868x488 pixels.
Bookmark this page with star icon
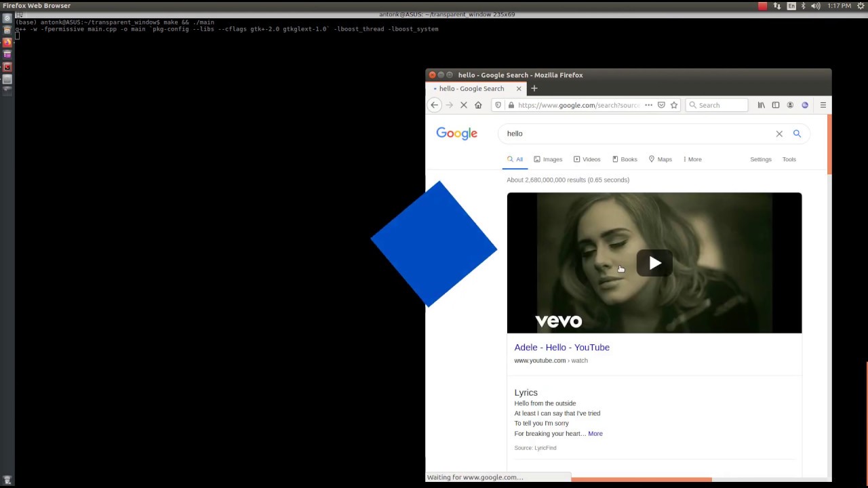coord(674,105)
